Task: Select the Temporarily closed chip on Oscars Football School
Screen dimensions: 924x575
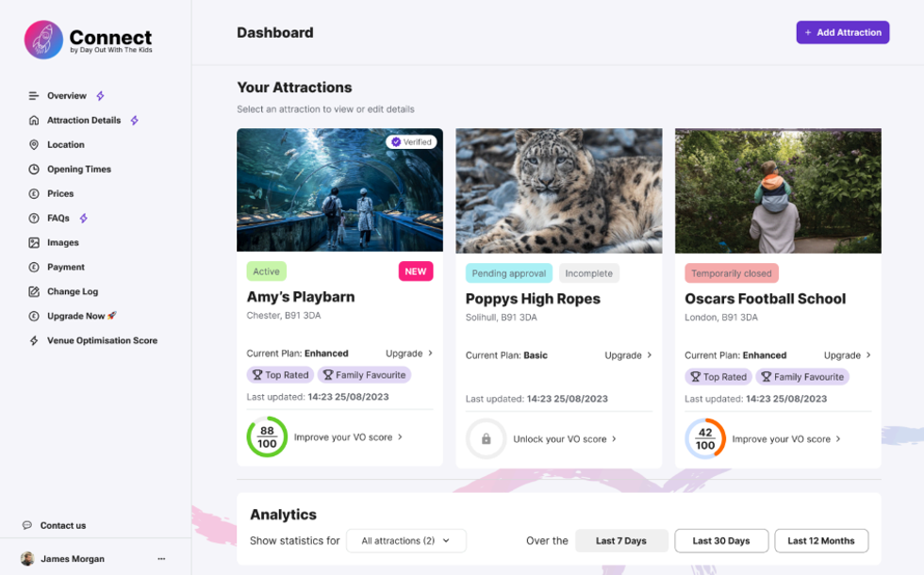Action: [x=732, y=271]
